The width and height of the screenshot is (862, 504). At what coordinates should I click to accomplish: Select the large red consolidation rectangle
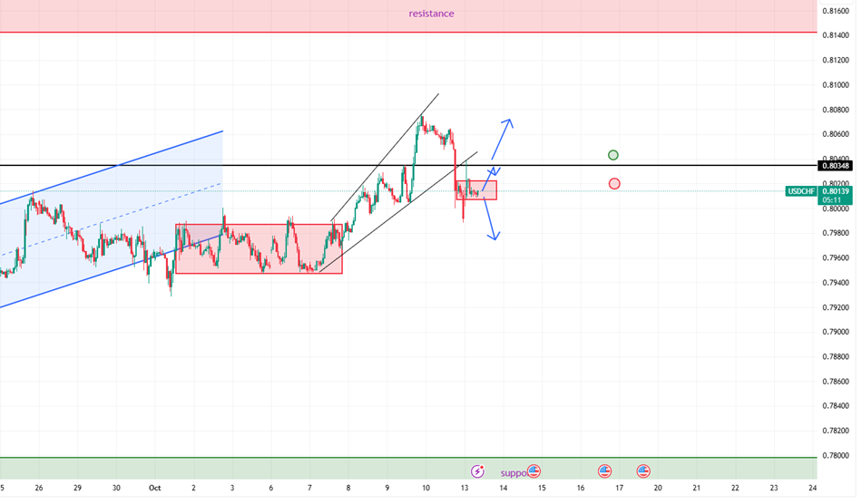point(259,249)
